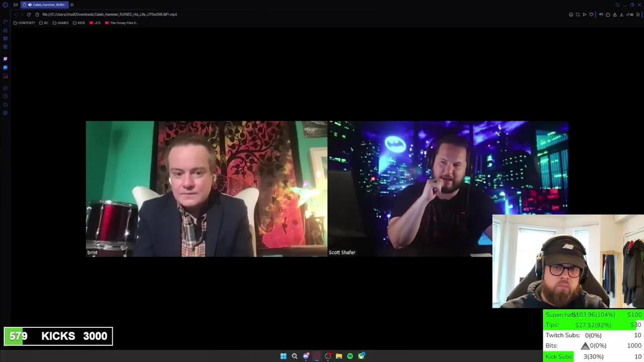The width and height of the screenshot is (644, 362).
Task: Open The Honey Files bookmark
Action: click(x=122, y=23)
